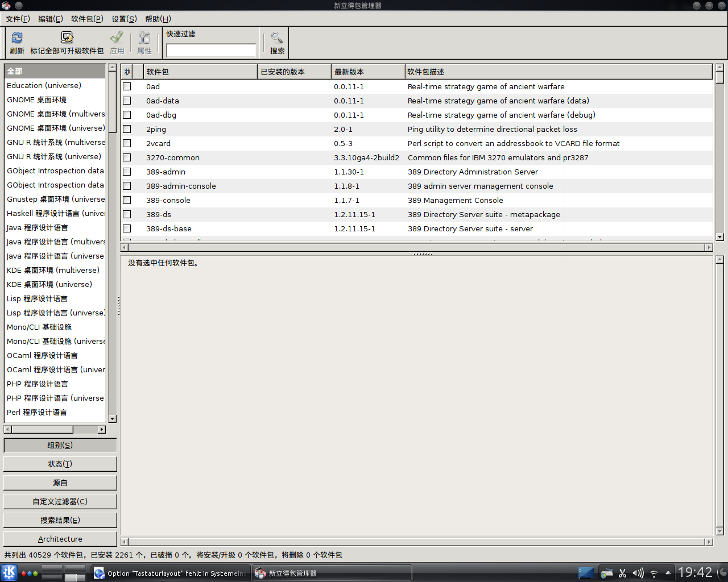This screenshot has width=728, height=582.
Task: Tick the checkbox for 2vcard package
Action: [x=127, y=143]
